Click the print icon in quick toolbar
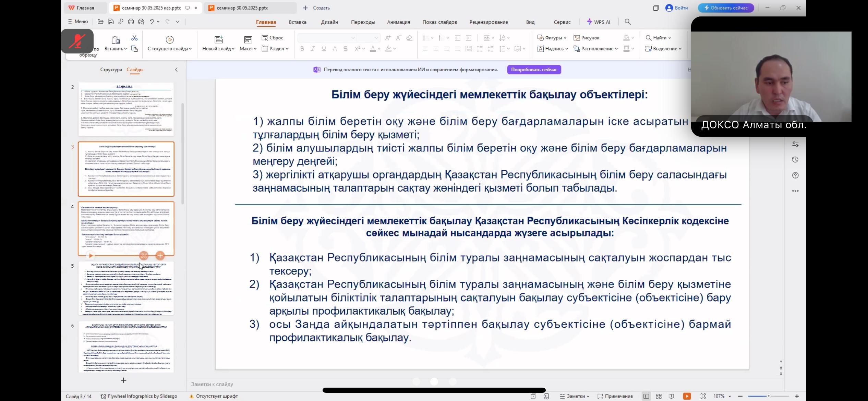Screen dimensions: 868x401 (131, 22)
